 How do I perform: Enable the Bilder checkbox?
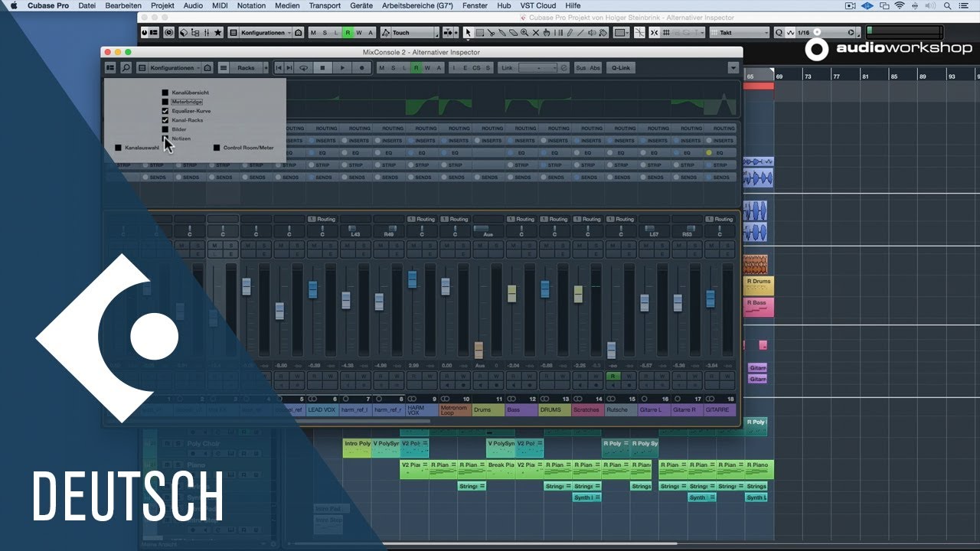tap(165, 129)
